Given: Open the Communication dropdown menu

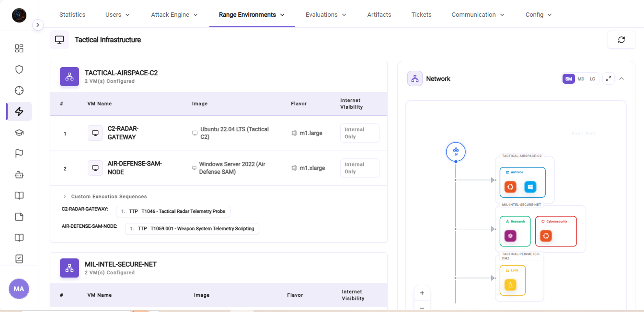Looking at the screenshot, I should tap(478, 15).
